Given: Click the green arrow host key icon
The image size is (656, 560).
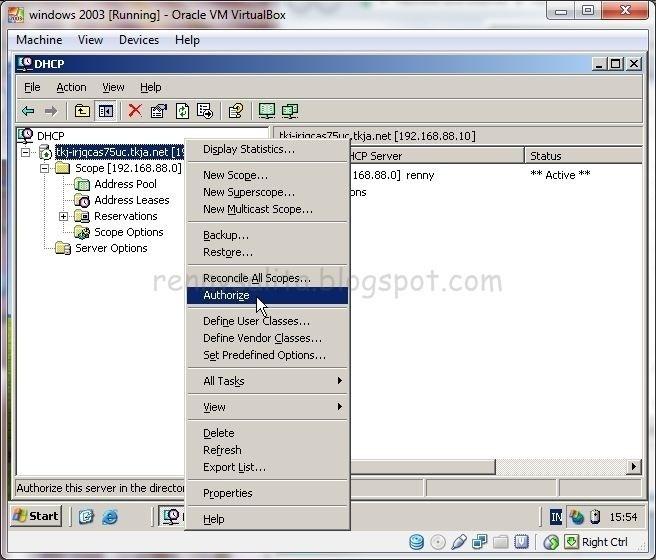Looking at the screenshot, I should 571,542.
